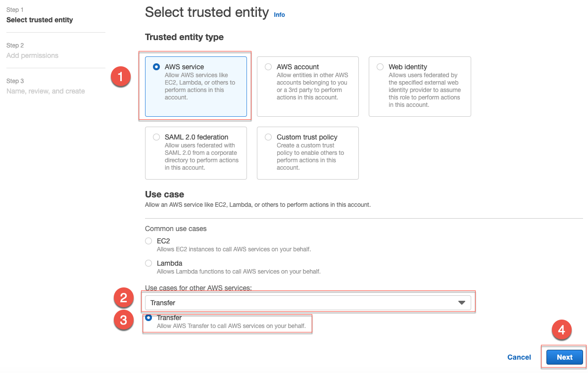Click red annotation marker number 4

pos(561,329)
